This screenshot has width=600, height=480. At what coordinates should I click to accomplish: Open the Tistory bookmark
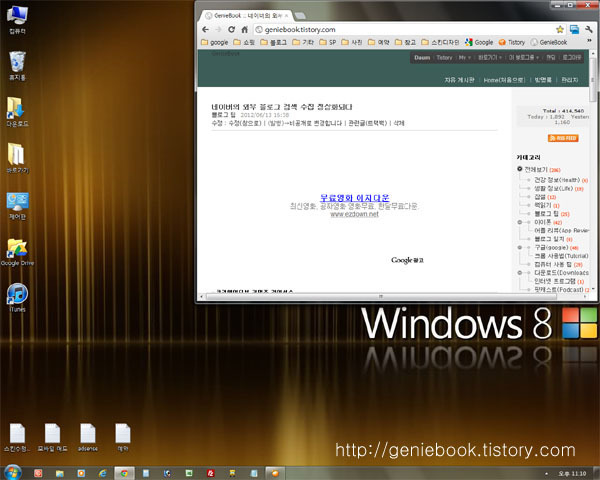512,42
